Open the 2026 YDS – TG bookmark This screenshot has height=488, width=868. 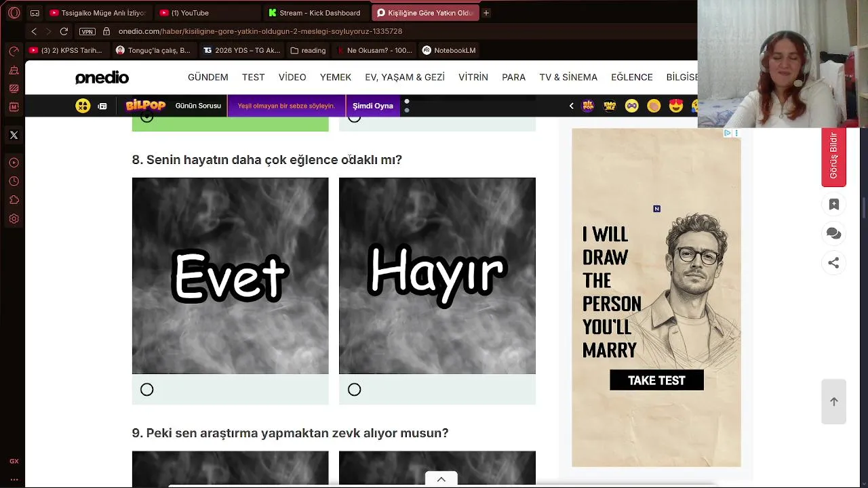coord(242,50)
